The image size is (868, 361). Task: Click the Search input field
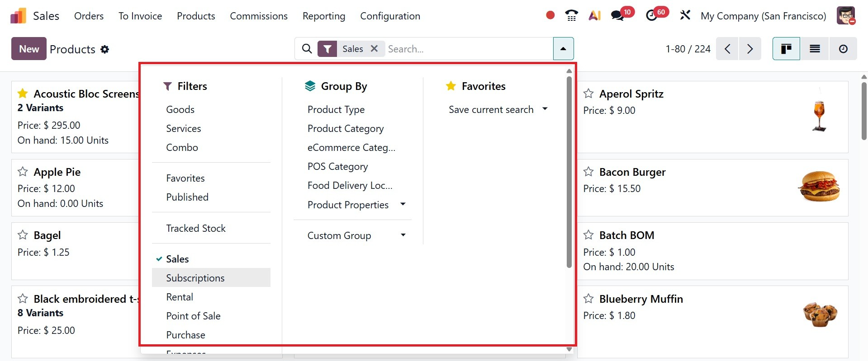(x=468, y=49)
